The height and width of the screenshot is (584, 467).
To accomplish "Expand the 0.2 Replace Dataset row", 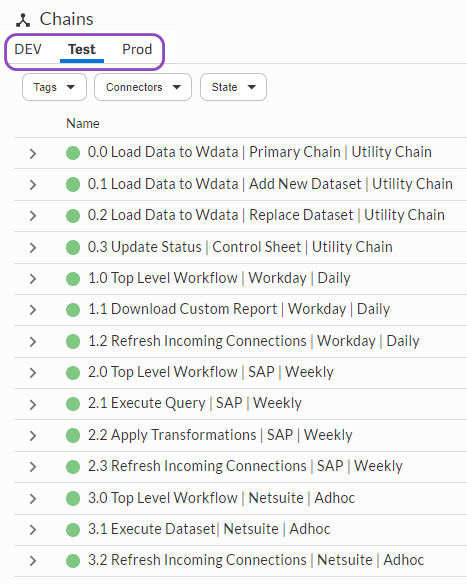I will 33,216.
